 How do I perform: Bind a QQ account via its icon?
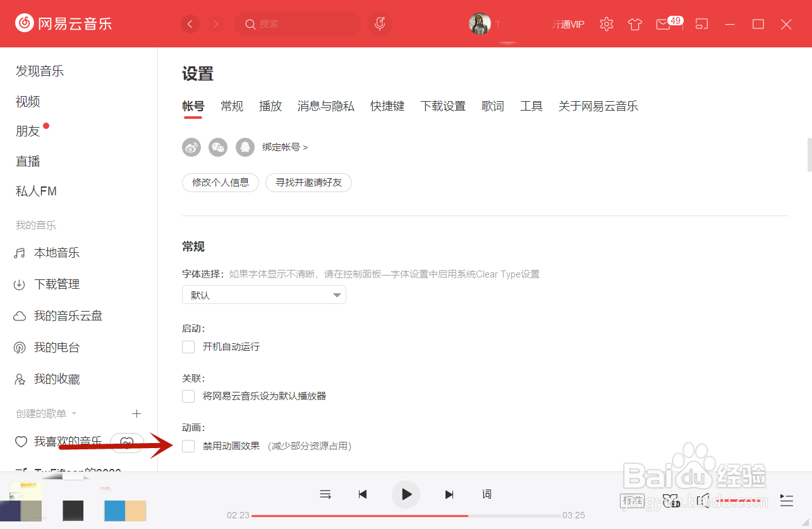click(245, 147)
